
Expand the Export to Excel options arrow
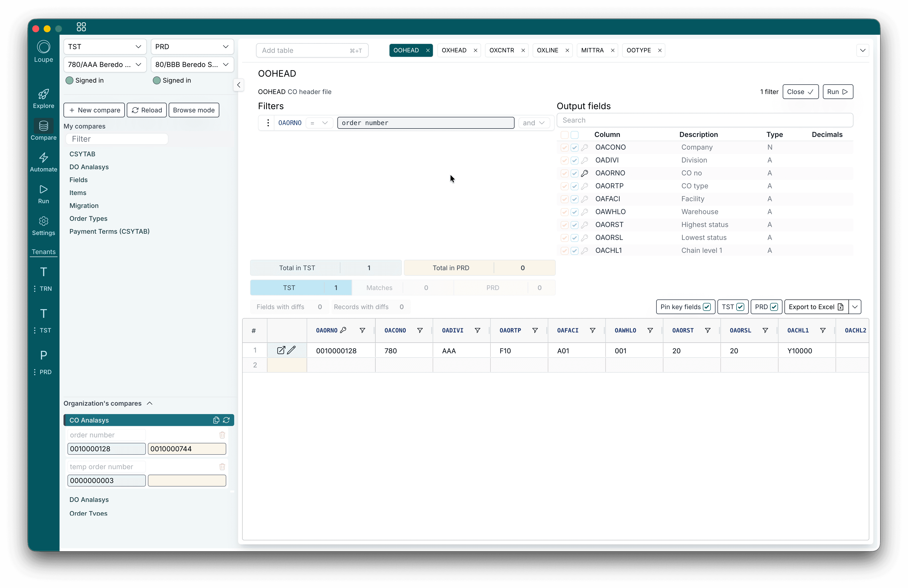855,307
